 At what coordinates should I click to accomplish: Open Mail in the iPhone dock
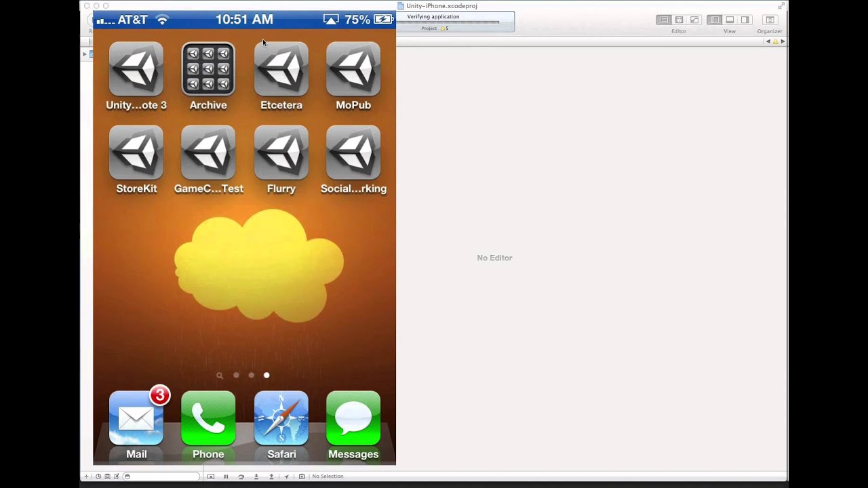[136, 418]
